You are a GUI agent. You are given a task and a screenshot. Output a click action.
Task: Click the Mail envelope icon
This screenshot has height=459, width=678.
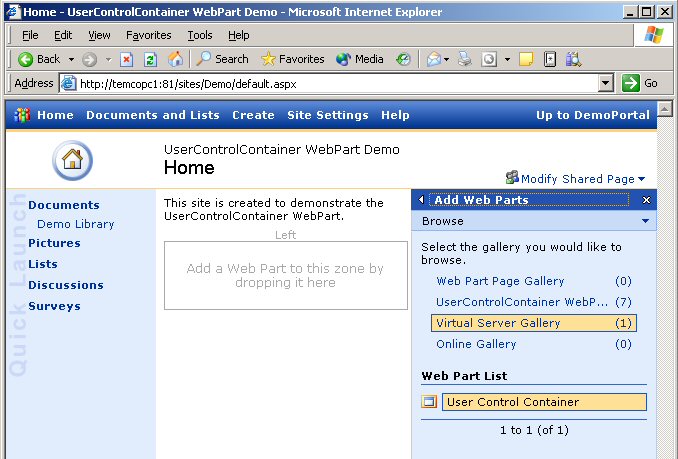434,59
